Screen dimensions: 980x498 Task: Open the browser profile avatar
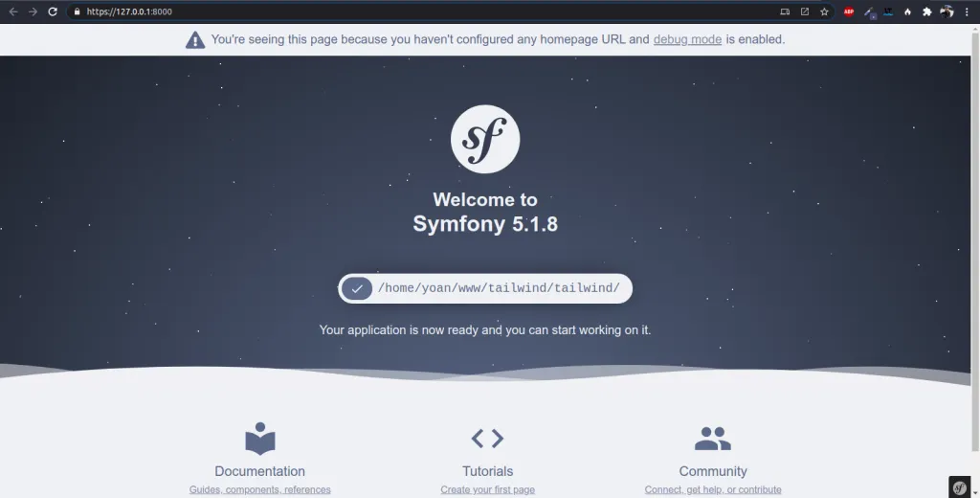tap(947, 11)
